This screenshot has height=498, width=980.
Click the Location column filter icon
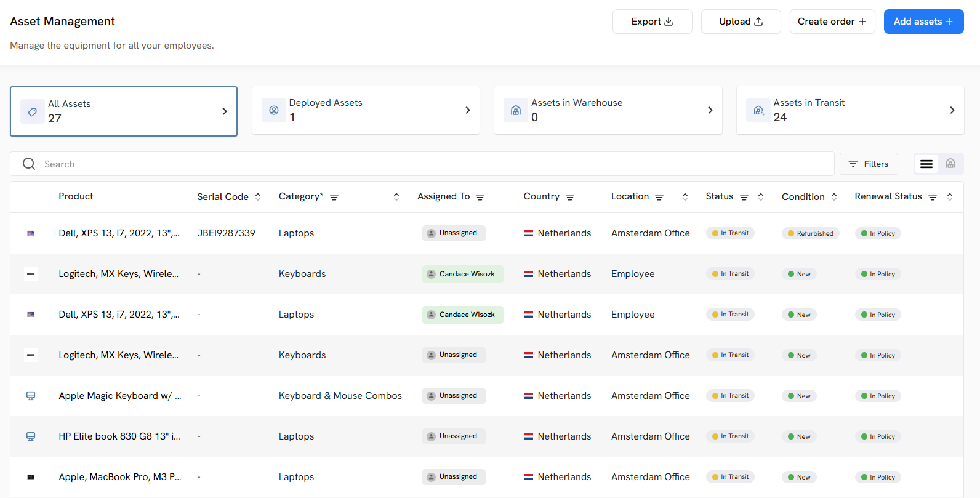pyautogui.click(x=659, y=198)
